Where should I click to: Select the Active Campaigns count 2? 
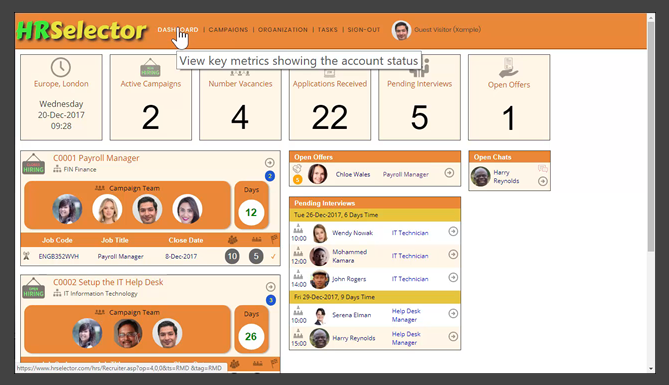pyautogui.click(x=151, y=117)
